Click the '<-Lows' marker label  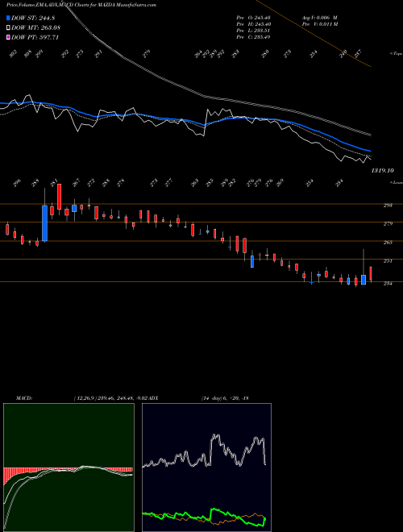click(396, 182)
